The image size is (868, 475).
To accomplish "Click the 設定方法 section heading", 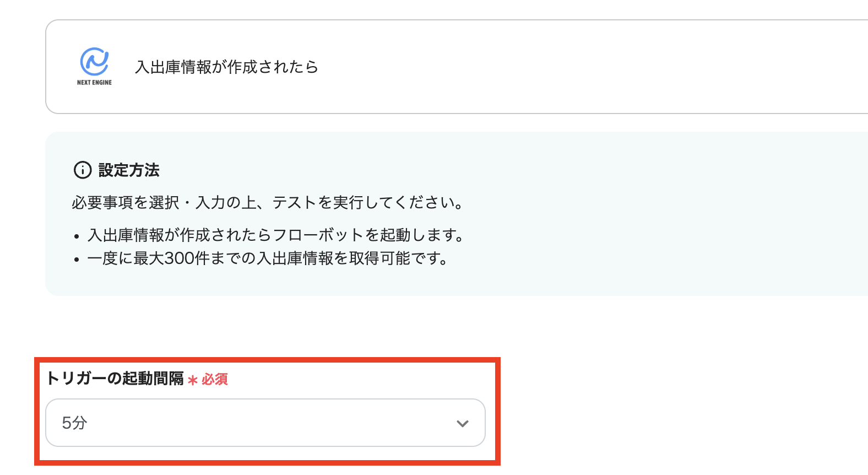I will 128,170.
